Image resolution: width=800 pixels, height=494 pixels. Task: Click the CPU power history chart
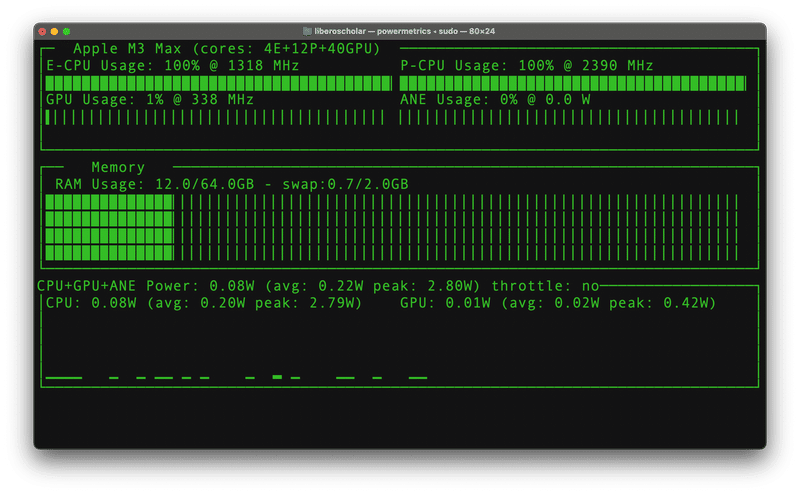(236, 377)
